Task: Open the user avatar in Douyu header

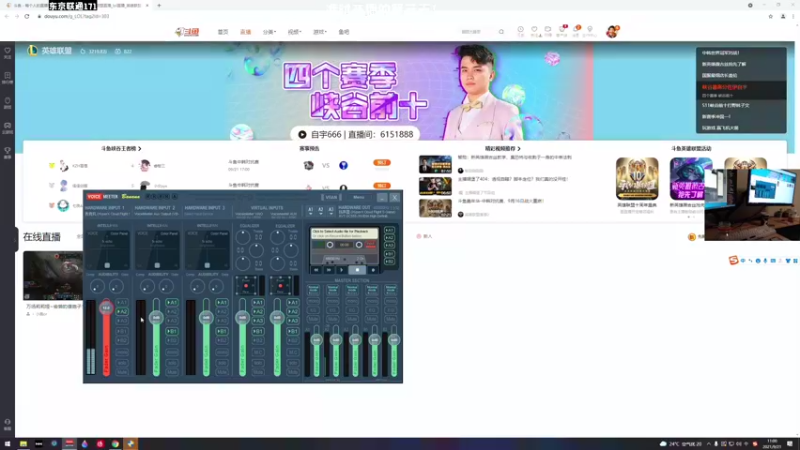Action: [612, 32]
